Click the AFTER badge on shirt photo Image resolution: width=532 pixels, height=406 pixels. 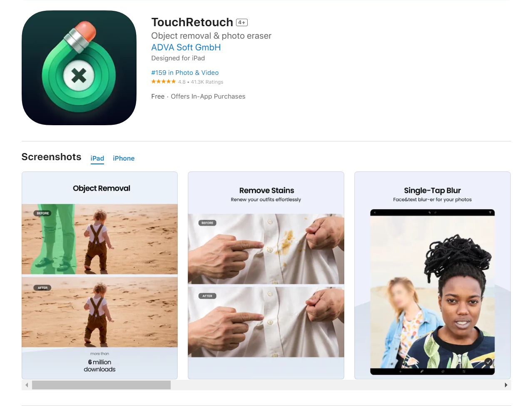207,296
